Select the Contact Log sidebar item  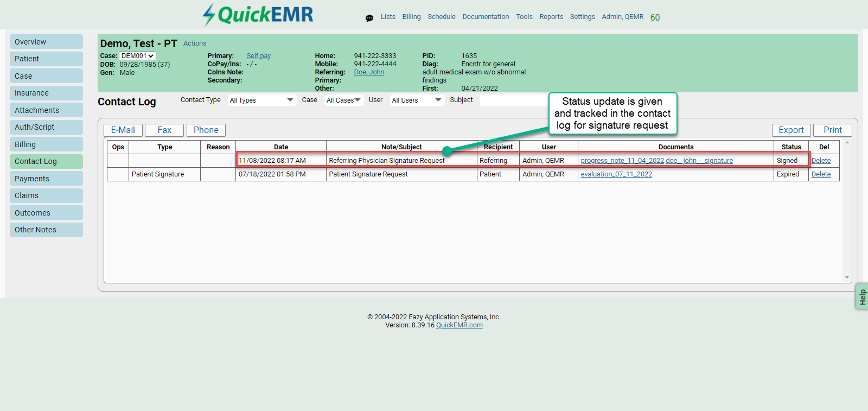[x=46, y=161]
